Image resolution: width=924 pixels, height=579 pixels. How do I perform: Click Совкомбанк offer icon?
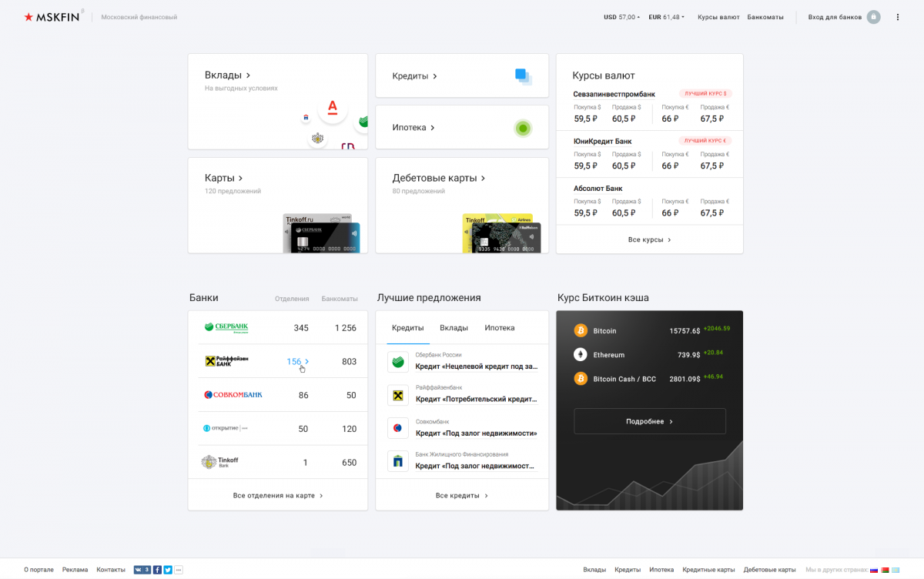tap(398, 428)
